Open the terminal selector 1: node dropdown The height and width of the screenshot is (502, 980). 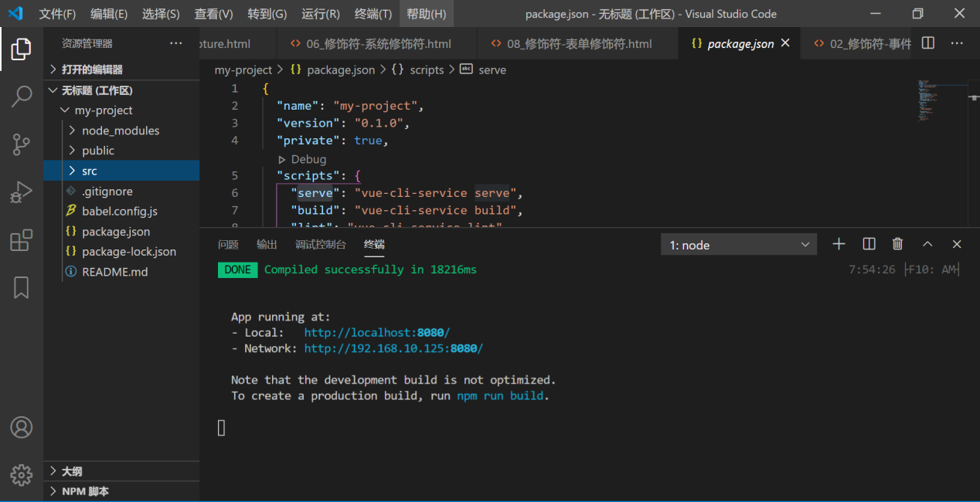pos(739,245)
